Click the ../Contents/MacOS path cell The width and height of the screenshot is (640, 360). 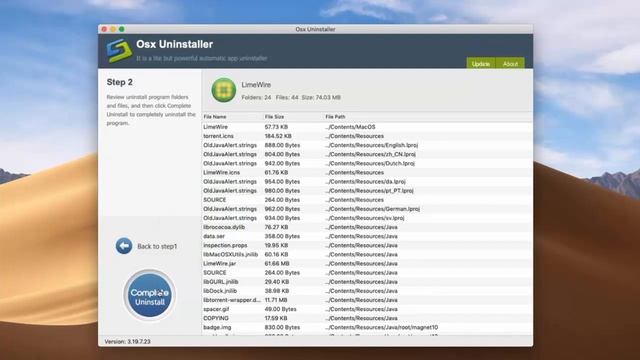tap(350, 127)
